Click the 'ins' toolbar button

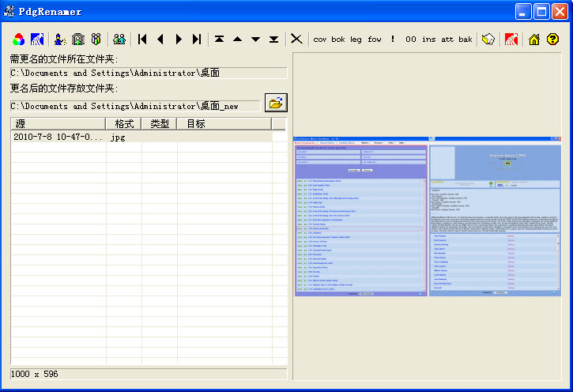[429, 40]
